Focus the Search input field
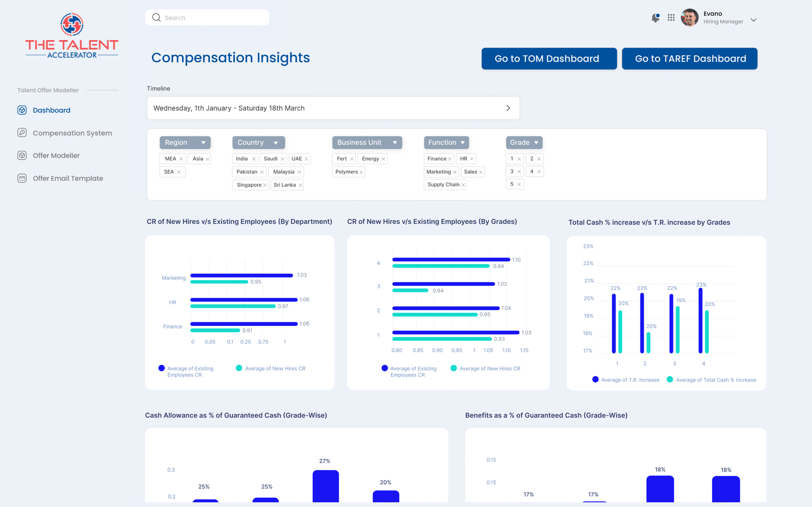The image size is (812, 507). (x=207, y=17)
